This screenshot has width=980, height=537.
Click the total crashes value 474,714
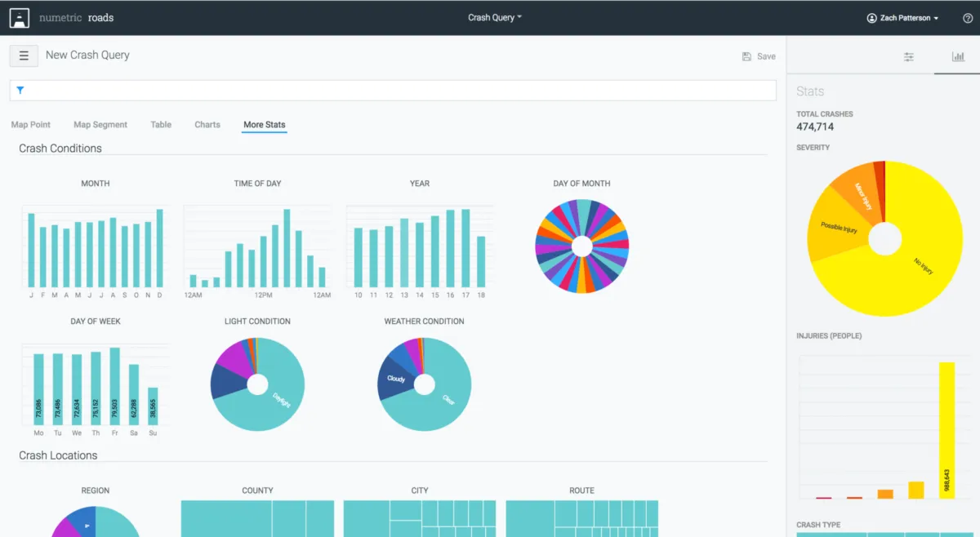[x=815, y=127]
